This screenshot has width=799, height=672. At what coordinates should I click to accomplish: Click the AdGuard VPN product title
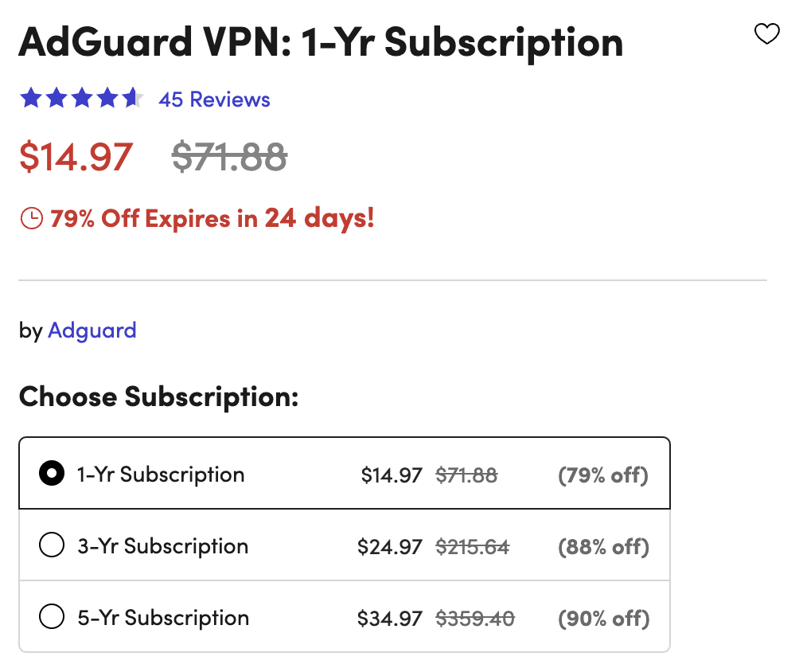point(321,41)
